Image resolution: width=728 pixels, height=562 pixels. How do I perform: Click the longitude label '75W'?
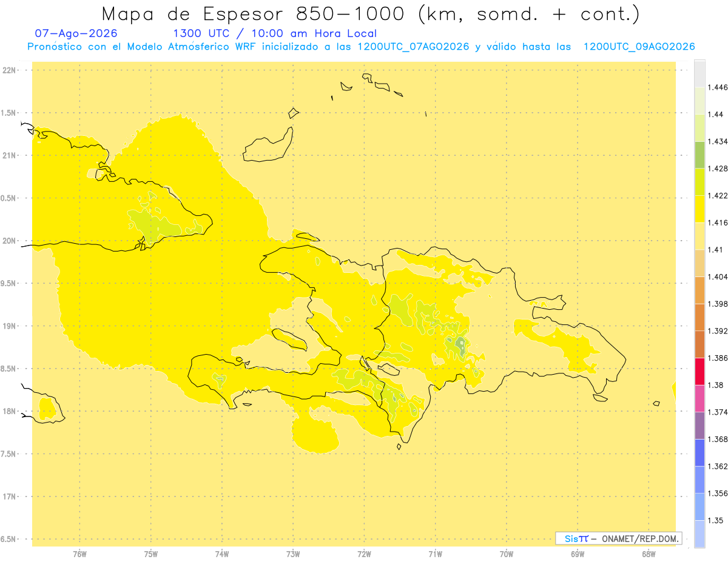[150, 554]
